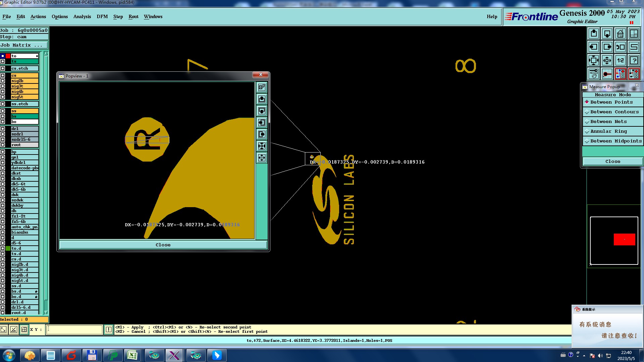
Task: Click the snap to pad icon
Action: [607, 74]
